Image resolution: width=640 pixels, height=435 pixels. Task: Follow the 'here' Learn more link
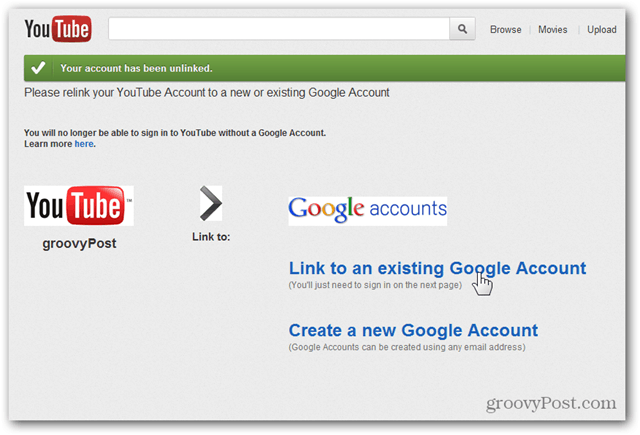coord(84,144)
